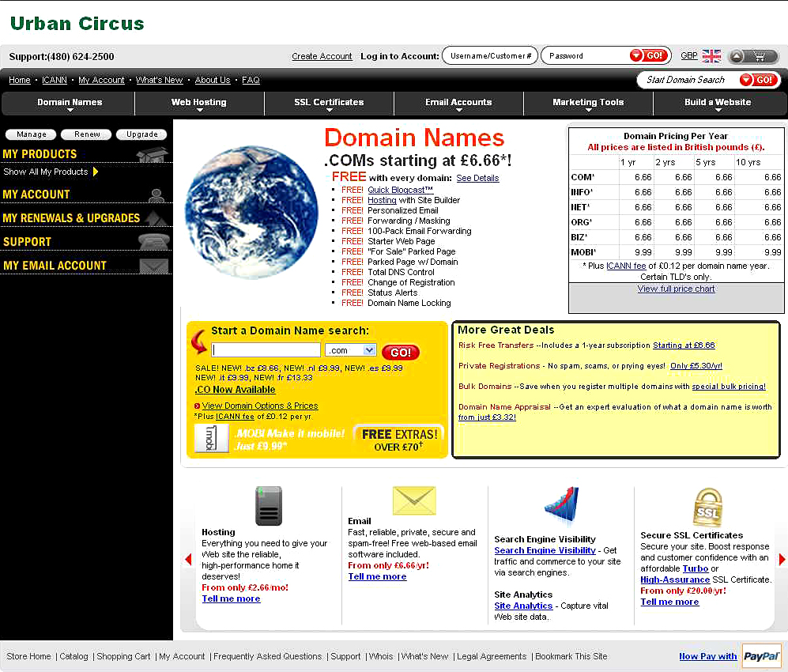788x672 pixels.
Task: Expand the Email Accounts menu
Action: [x=458, y=104]
